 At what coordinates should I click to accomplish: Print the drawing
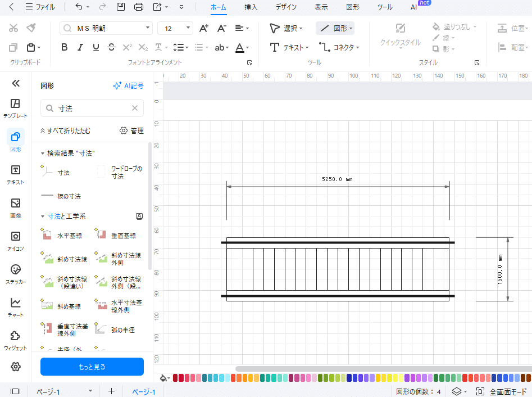click(138, 7)
